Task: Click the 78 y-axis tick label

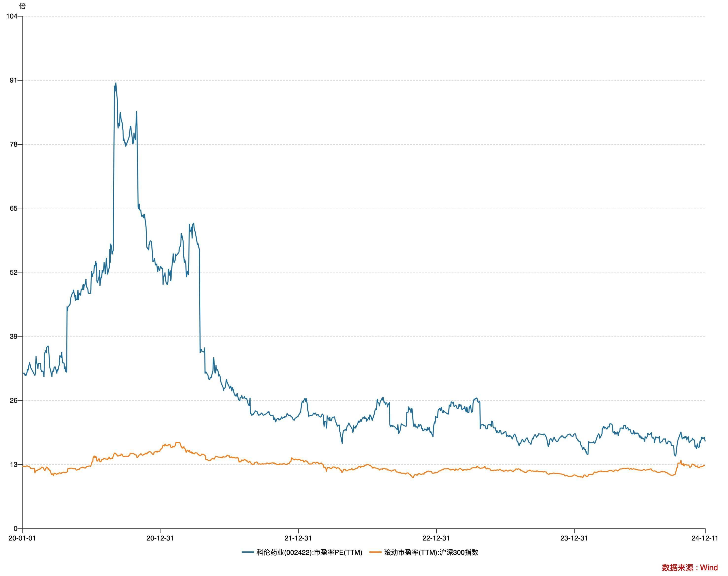Action: [x=14, y=144]
